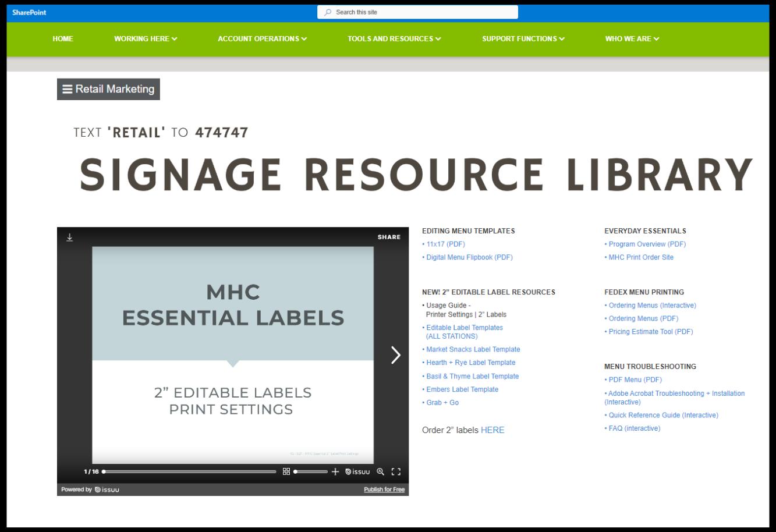776x532 pixels.
Task: Enter fullscreen mode in the flipbook viewer
Action: [396, 471]
